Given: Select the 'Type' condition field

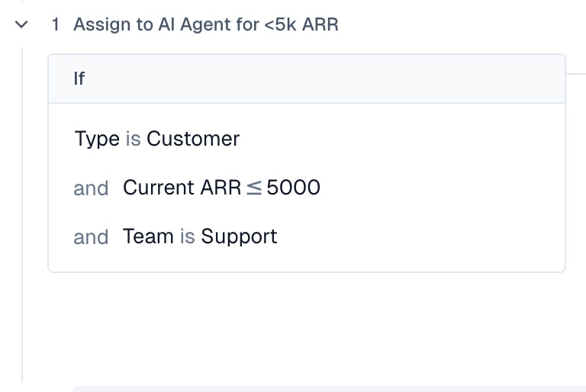Looking at the screenshot, I should pos(97,139).
